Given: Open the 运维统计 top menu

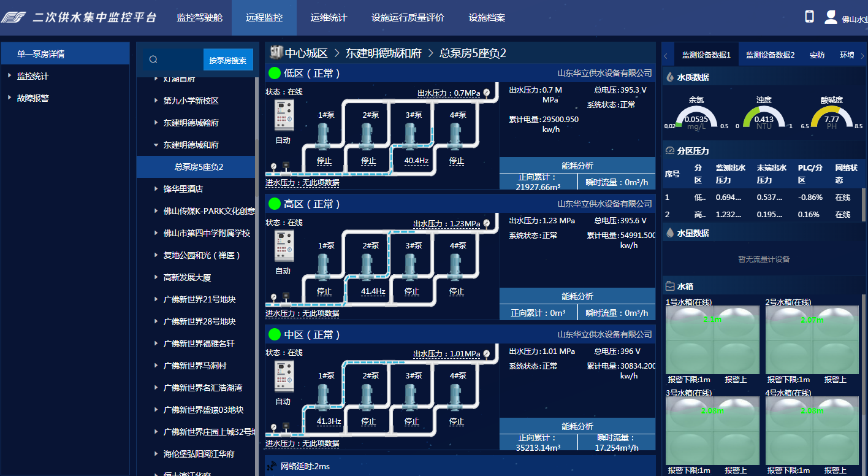Looking at the screenshot, I should pyautogui.click(x=329, y=18).
